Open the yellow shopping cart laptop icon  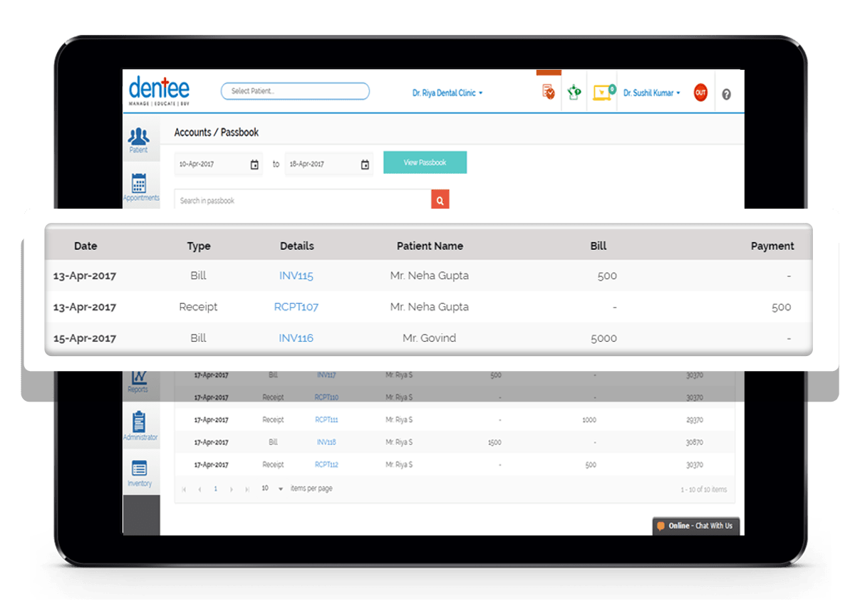pyautogui.click(x=604, y=92)
